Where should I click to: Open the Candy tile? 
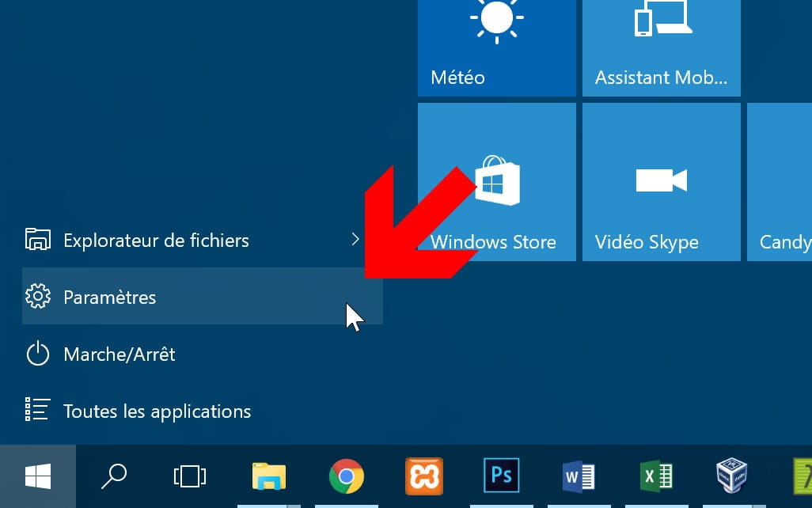click(x=780, y=182)
